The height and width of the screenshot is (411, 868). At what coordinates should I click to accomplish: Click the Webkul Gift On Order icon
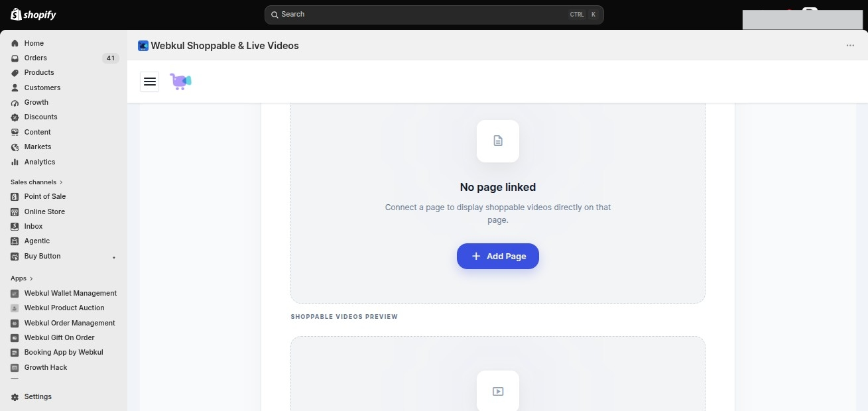click(x=15, y=337)
